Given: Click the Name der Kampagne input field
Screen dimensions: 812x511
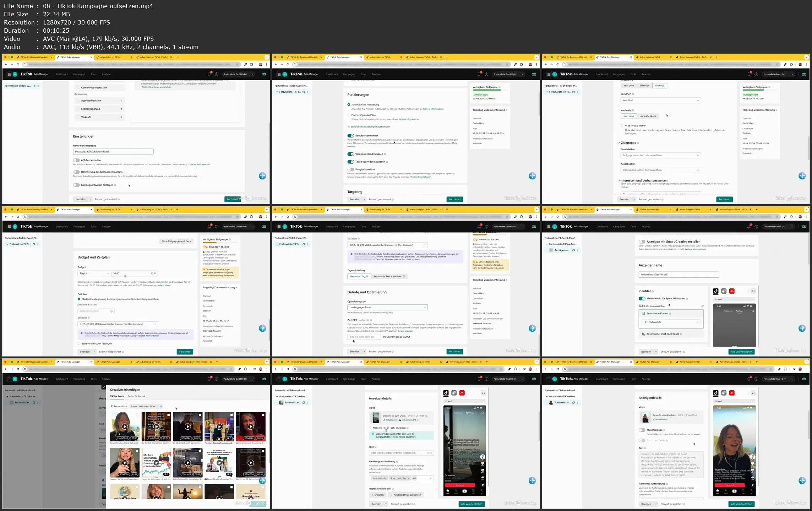Looking at the screenshot, I should [x=113, y=152].
